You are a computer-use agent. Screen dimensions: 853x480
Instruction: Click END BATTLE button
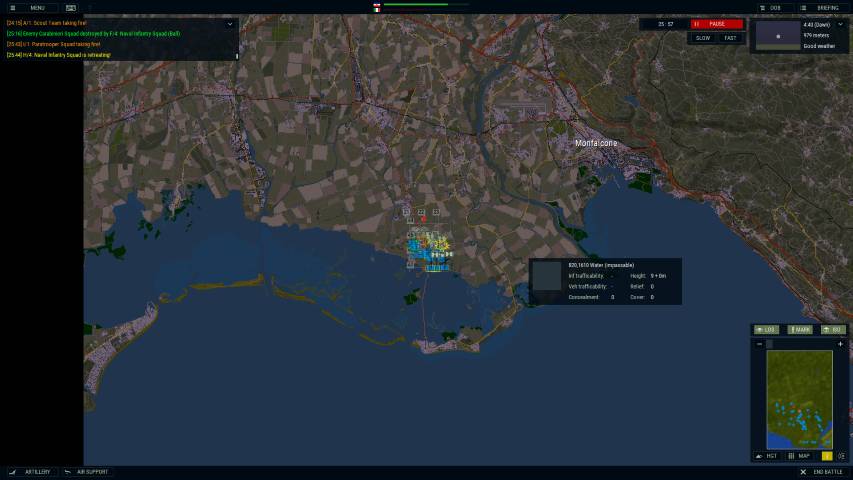click(x=822, y=472)
